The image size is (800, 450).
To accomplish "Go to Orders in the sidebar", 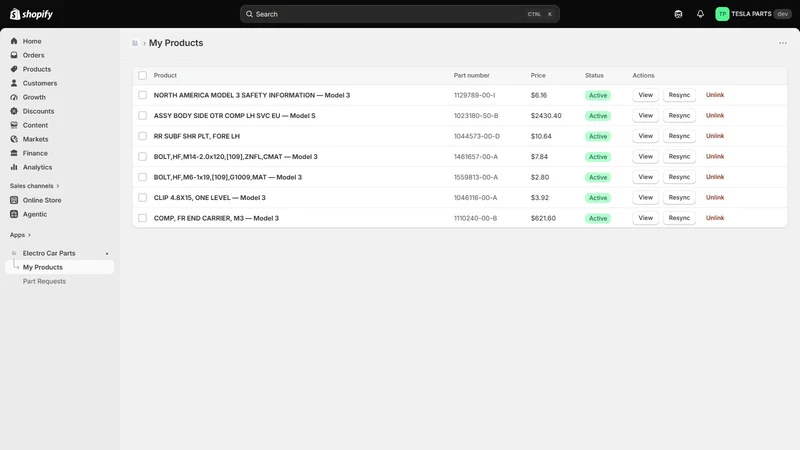I will pos(33,55).
